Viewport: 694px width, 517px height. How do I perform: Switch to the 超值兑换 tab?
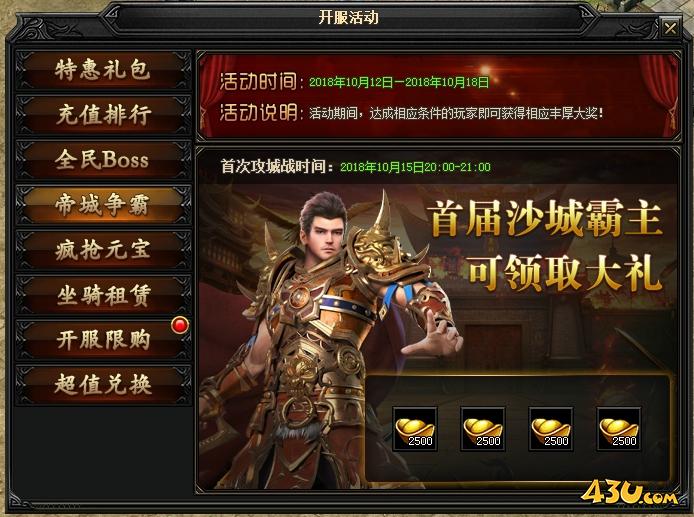tap(103, 384)
